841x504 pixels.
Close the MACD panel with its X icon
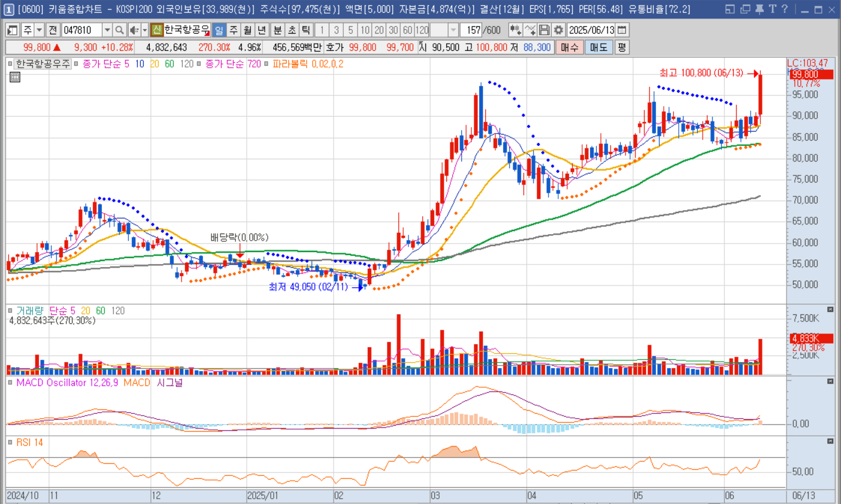830,381
